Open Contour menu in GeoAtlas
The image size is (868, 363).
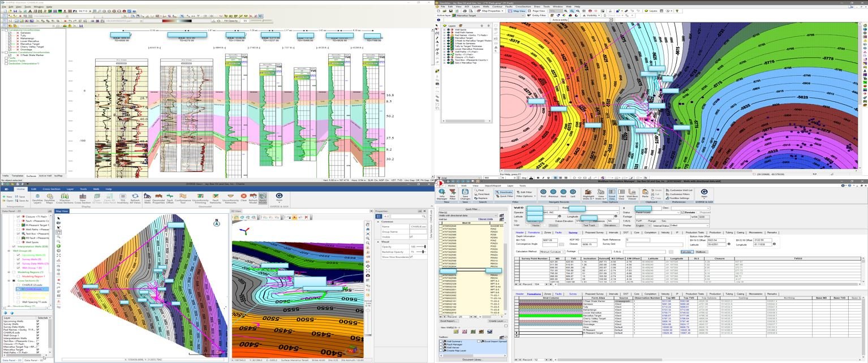[497, 6]
